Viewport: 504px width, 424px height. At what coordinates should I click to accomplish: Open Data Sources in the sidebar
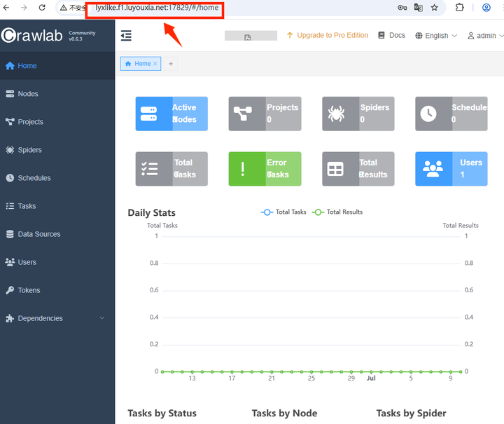[57, 234]
